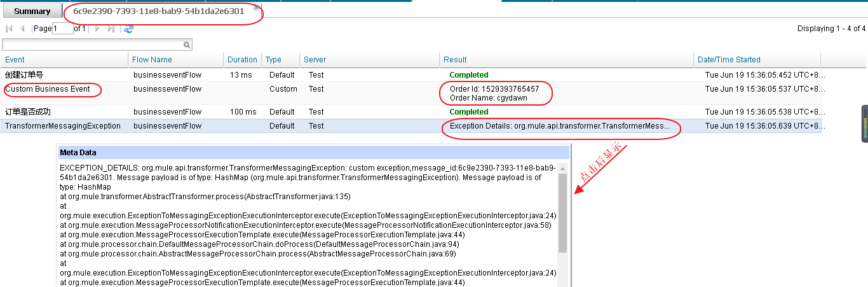The image size is (868, 287).
Task: Go to last page of results
Action: pyautogui.click(x=111, y=29)
